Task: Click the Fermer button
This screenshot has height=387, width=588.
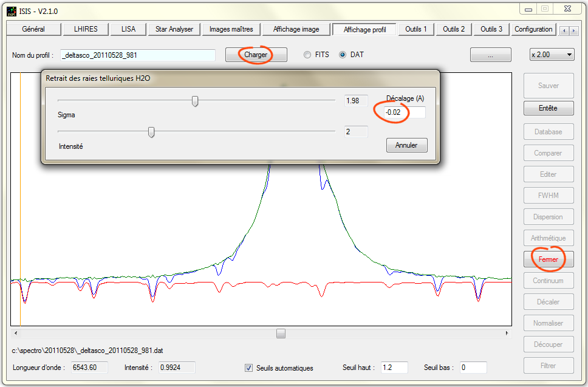Action: [x=548, y=259]
